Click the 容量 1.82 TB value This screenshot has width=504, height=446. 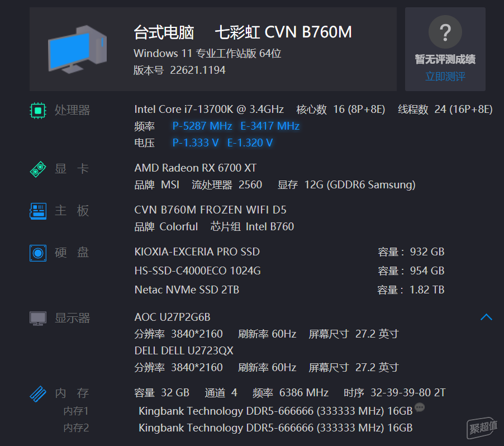coord(411,290)
